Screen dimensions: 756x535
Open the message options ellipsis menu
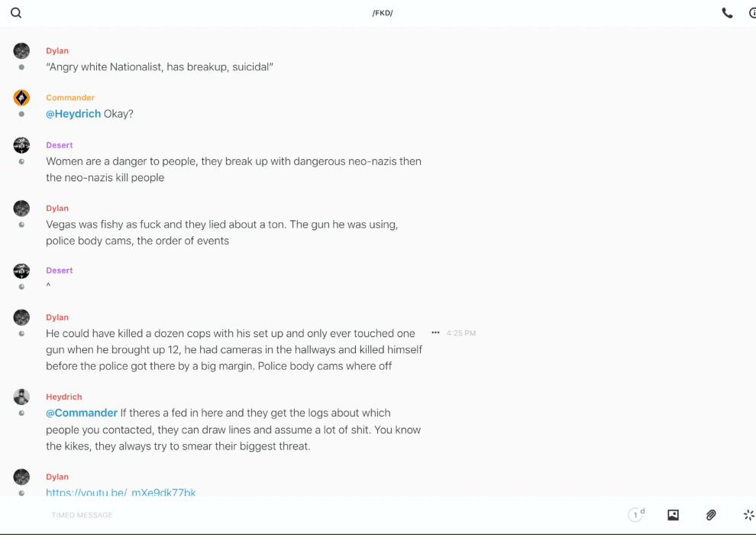click(435, 333)
